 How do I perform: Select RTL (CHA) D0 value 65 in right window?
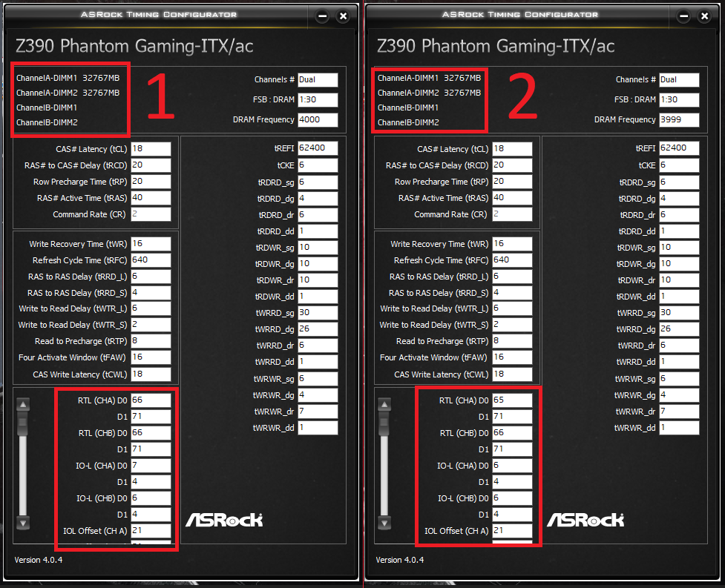(512, 400)
